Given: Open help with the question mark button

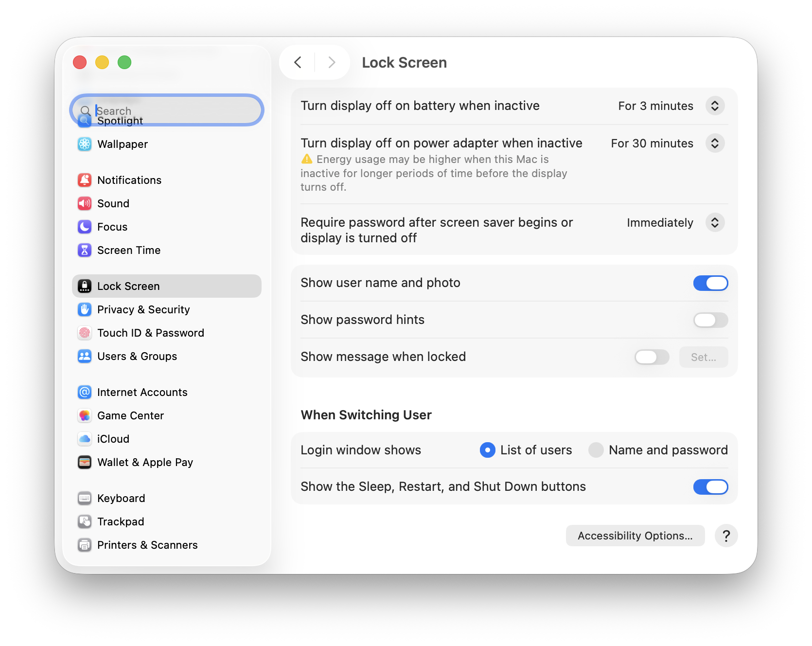Looking at the screenshot, I should pyautogui.click(x=726, y=536).
